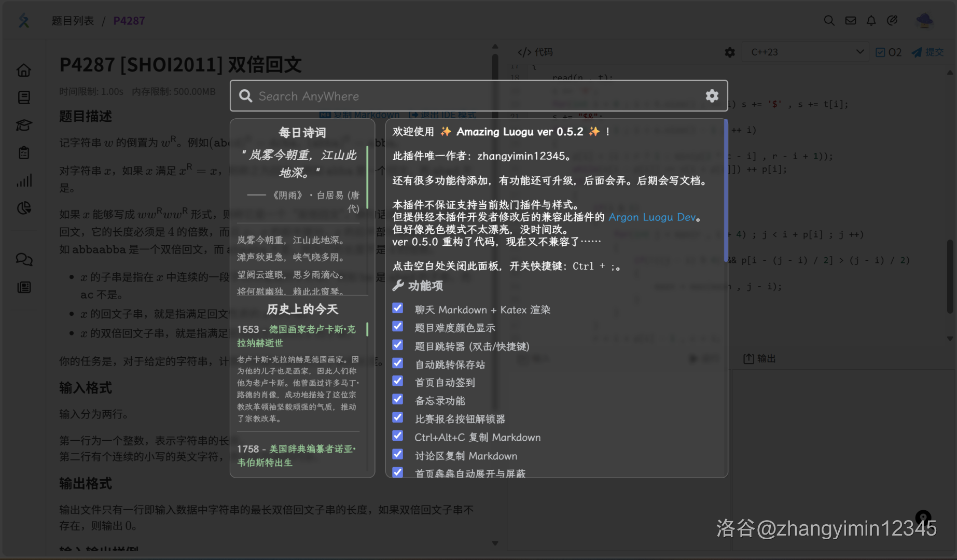Click the graduation cap training icon

pyautogui.click(x=24, y=125)
